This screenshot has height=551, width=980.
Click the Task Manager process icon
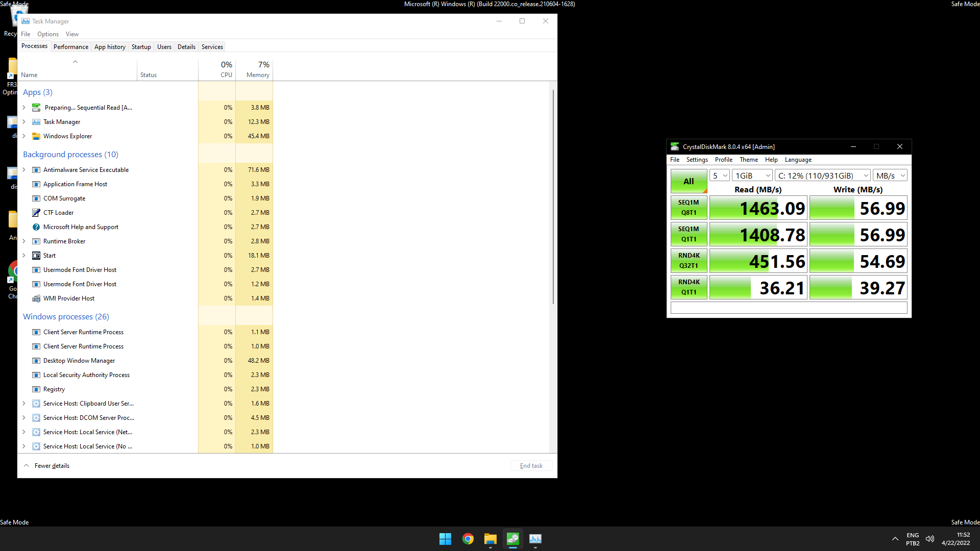click(36, 122)
